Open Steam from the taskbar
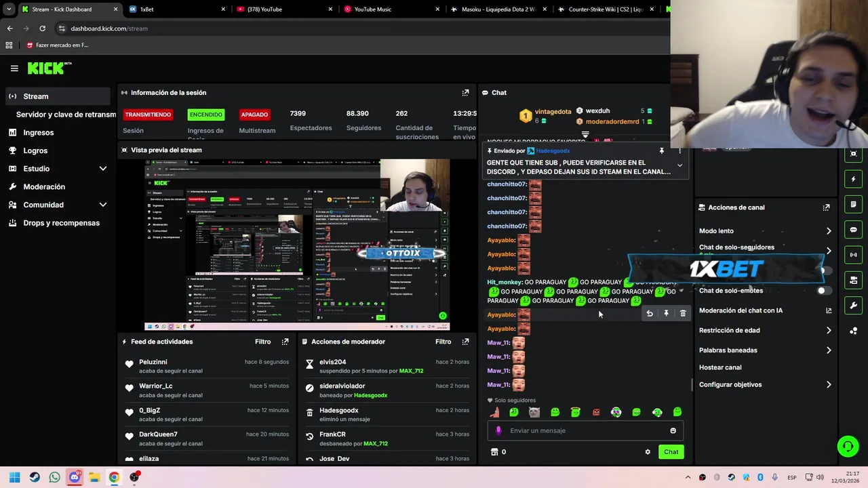This screenshot has width=868, height=488. coord(35,477)
